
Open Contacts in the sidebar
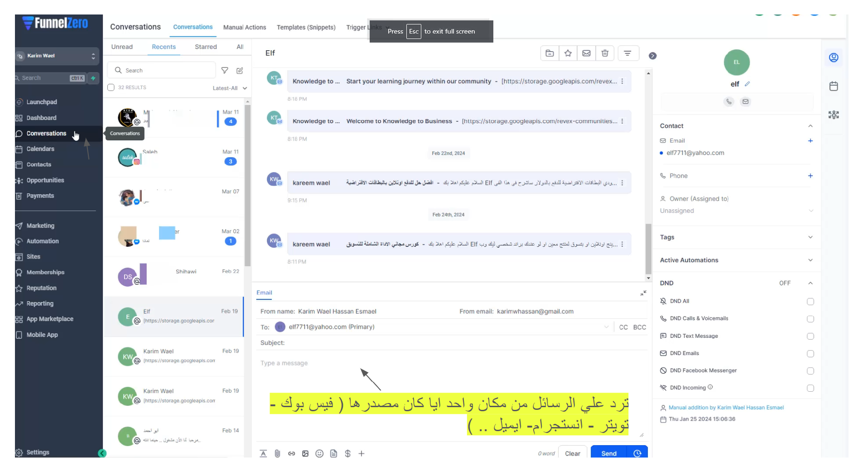pyautogui.click(x=39, y=164)
